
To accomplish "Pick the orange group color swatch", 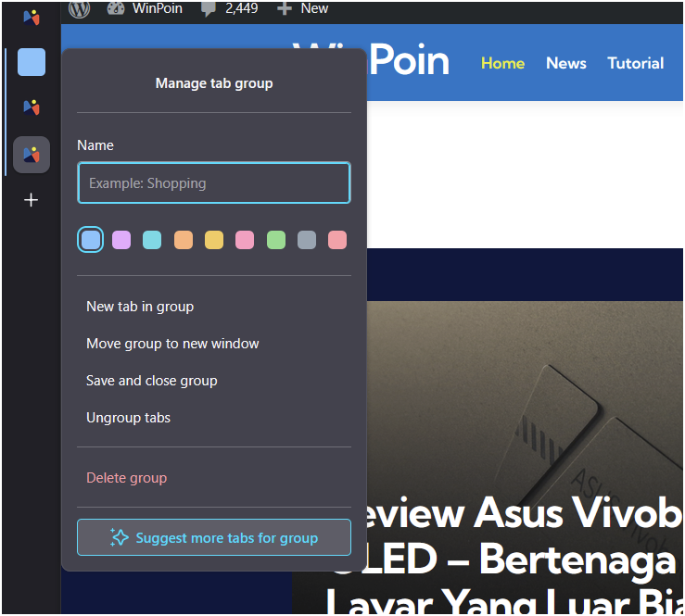I will point(184,240).
